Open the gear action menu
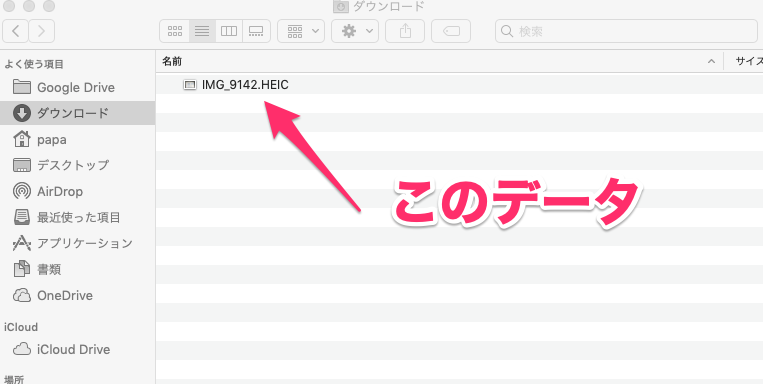 tap(355, 32)
